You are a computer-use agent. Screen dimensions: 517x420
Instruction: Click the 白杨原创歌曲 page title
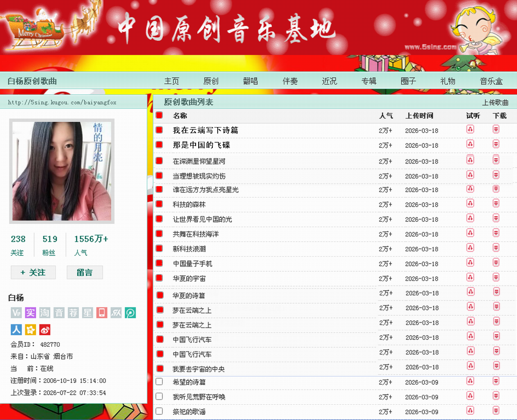[x=32, y=81]
